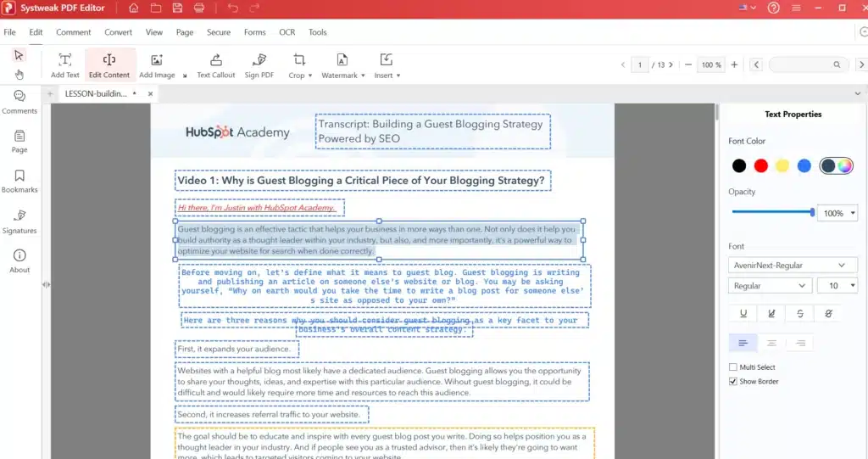Print the document via printer icon
The image size is (868, 459).
pos(199,8)
